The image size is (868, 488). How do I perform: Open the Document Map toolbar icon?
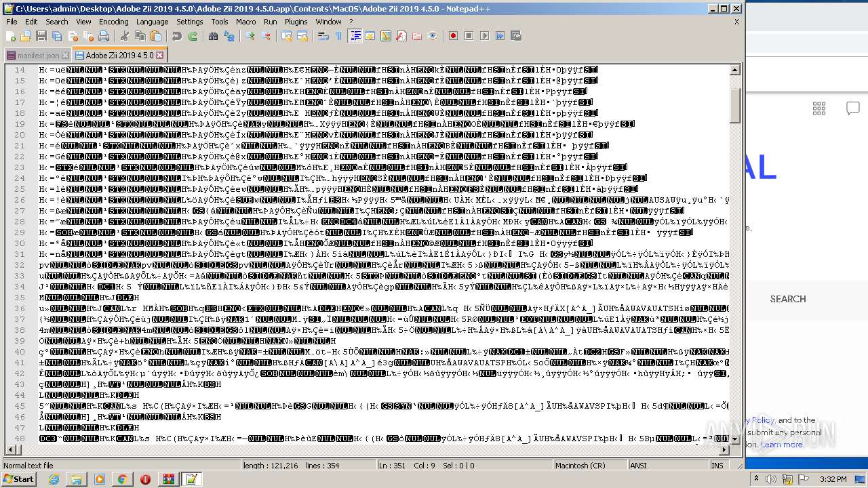(x=386, y=36)
